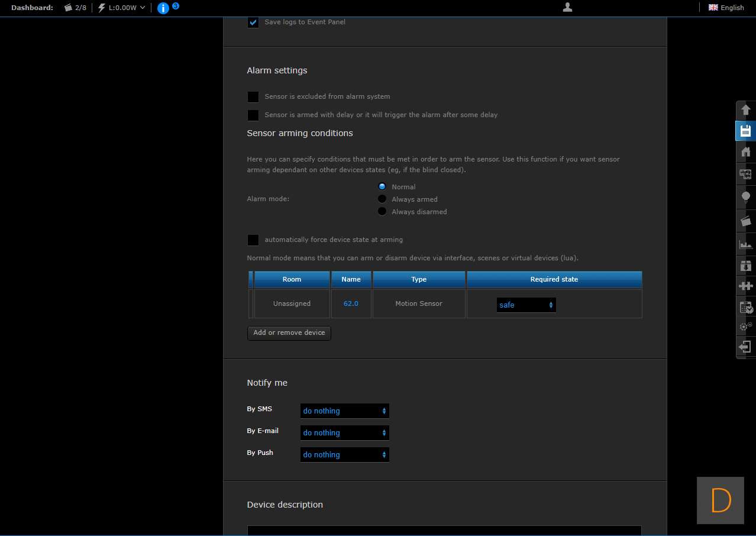Check 'Sensor is armed with delay' option
The image size is (756, 536).
253,115
